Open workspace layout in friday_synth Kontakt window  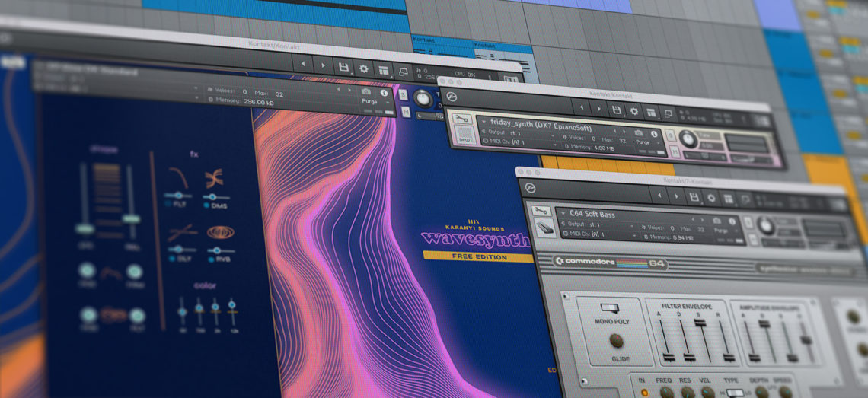pyautogui.click(x=651, y=113)
